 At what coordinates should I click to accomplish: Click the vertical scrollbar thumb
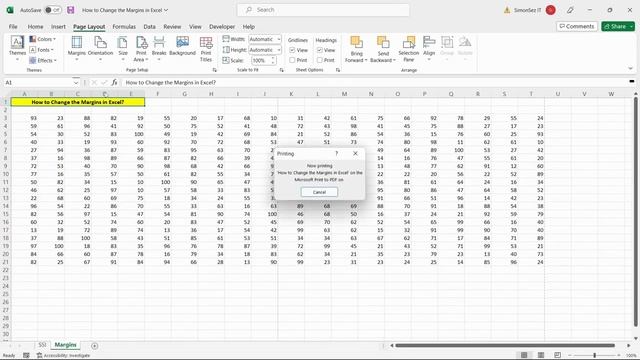coord(636,212)
